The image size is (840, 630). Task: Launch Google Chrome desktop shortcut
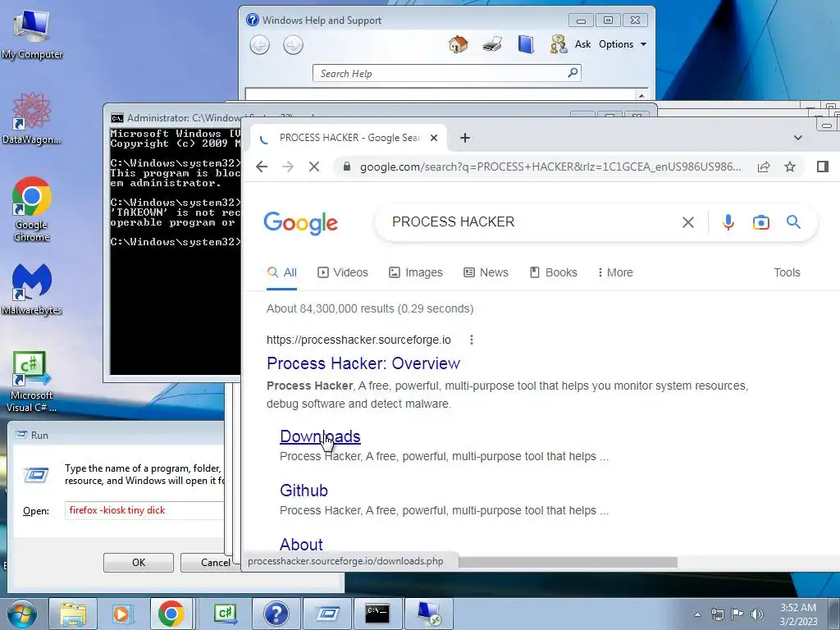point(32,209)
